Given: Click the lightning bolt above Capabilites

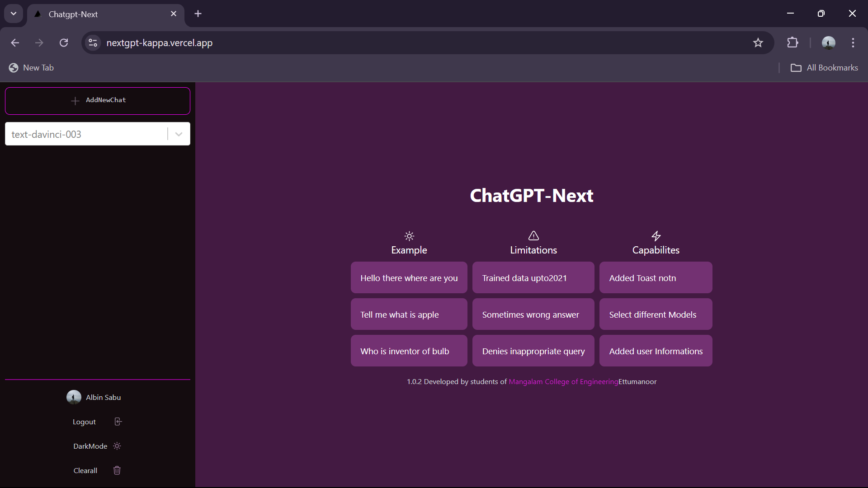Looking at the screenshot, I should (656, 236).
